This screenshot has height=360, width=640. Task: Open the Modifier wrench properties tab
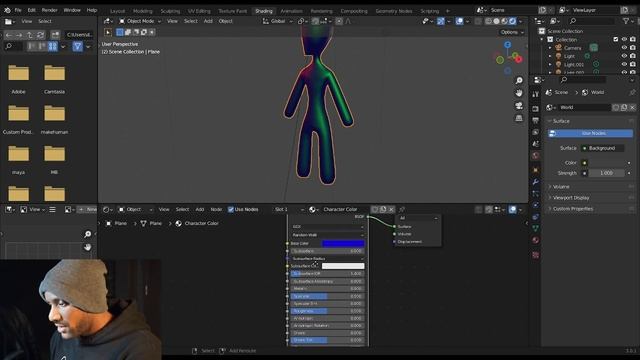pyautogui.click(x=536, y=182)
